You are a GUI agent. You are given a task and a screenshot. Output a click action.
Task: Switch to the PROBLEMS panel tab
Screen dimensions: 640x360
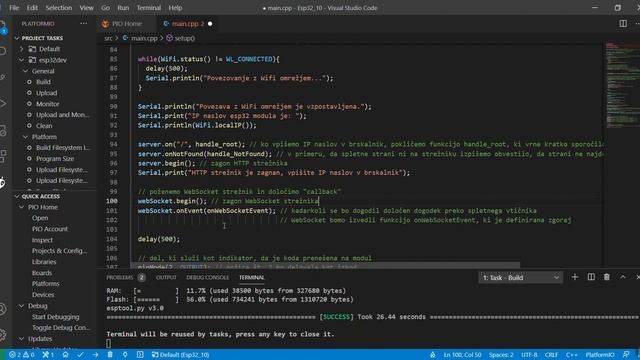pyautogui.click(x=120, y=278)
